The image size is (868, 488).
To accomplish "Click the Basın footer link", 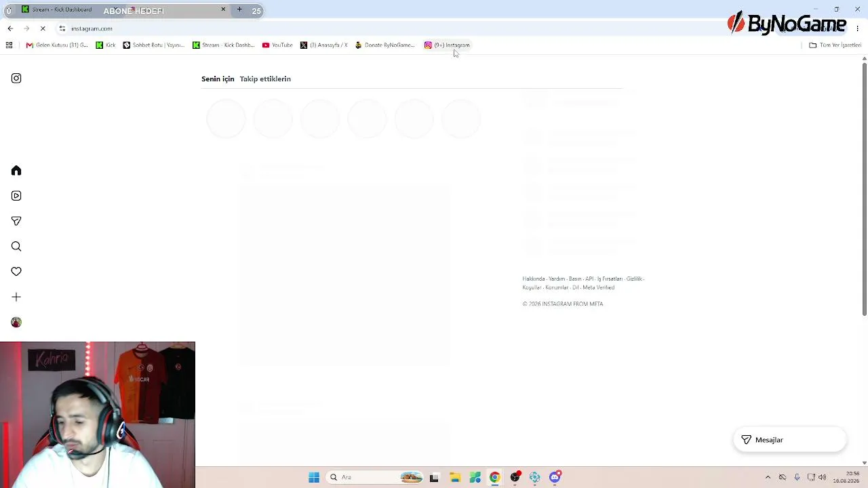I will tap(575, 279).
